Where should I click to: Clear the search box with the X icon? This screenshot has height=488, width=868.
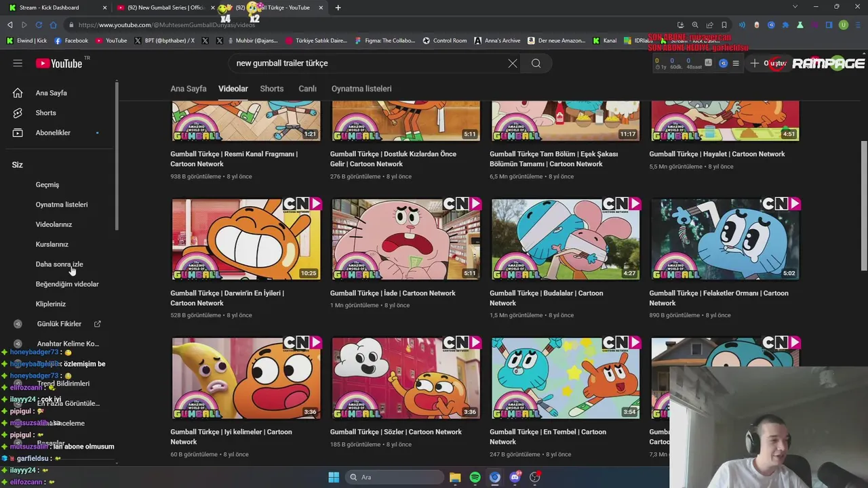point(513,63)
